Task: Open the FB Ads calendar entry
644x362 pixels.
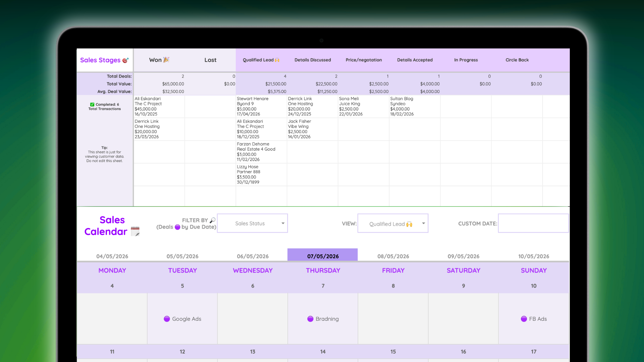Action: pyautogui.click(x=534, y=319)
